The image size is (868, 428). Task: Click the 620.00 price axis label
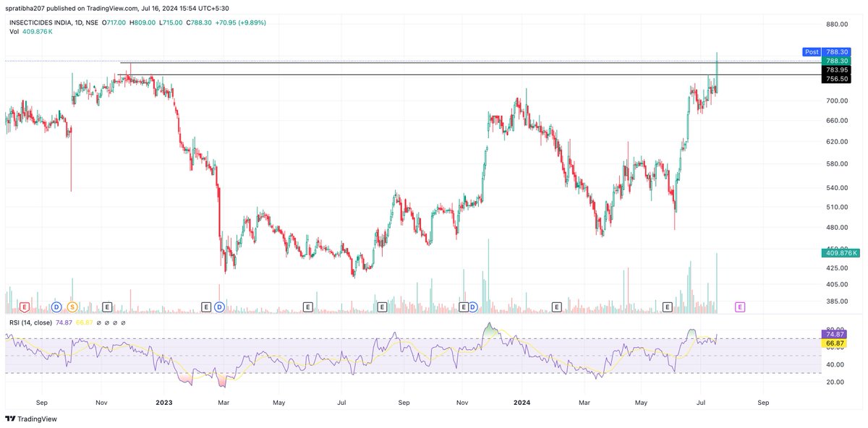[838, 142]
